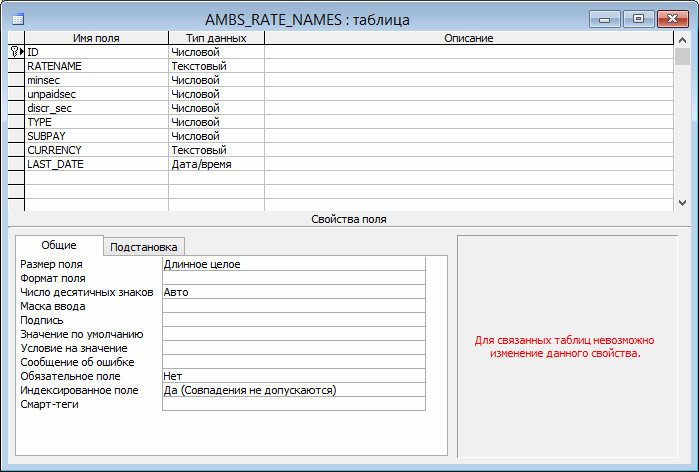Open the Дата/время data type for LAST_DATE
699x472 pixels.
point(215,163)
